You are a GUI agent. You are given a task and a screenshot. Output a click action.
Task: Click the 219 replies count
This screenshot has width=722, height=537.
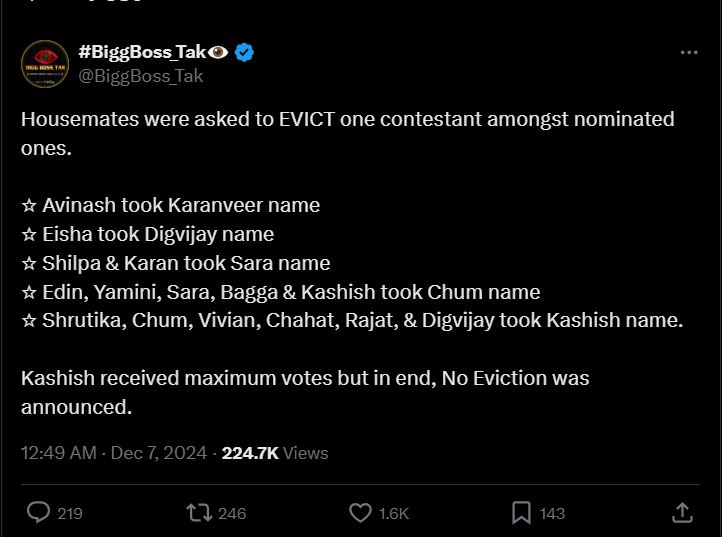70,514
